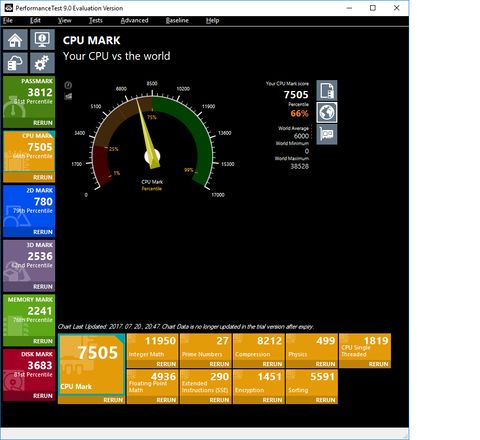Select the Prime Numbers 27 tile
Screen dimensions: 480x440
point(205,347)
